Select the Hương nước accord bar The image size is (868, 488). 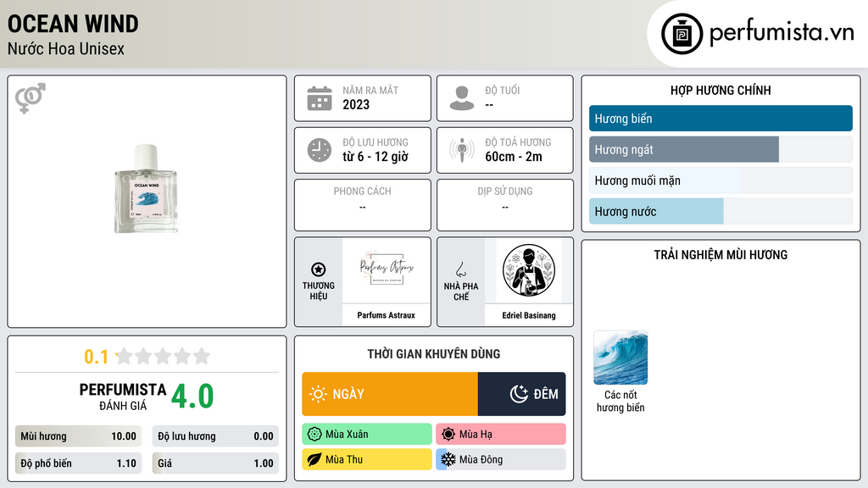(x=721, y=211)
